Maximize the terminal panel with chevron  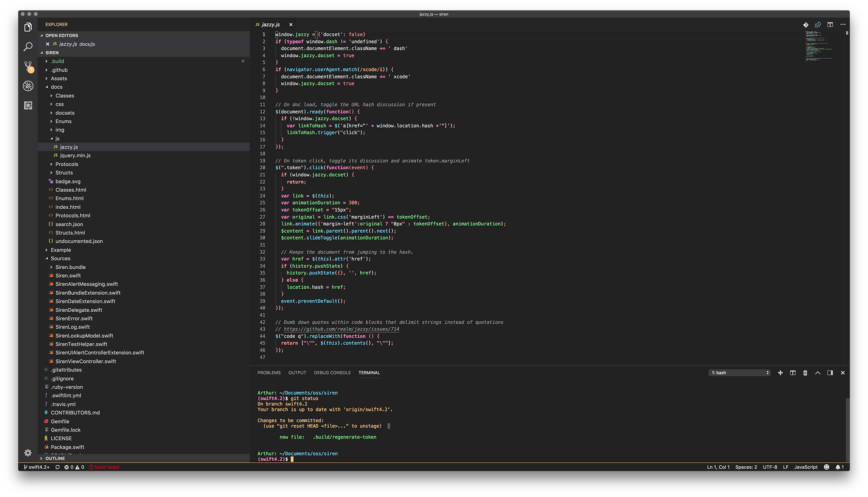coord(818,373)
